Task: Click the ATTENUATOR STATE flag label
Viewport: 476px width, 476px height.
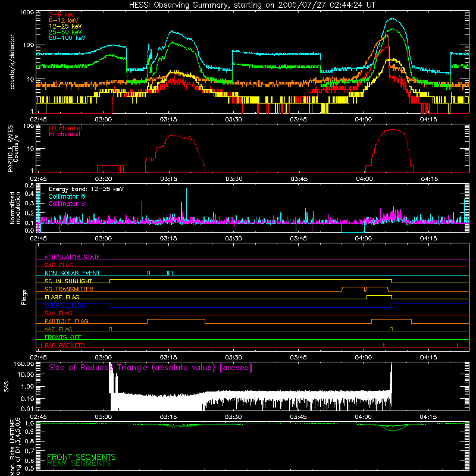Action: [72, 257]
